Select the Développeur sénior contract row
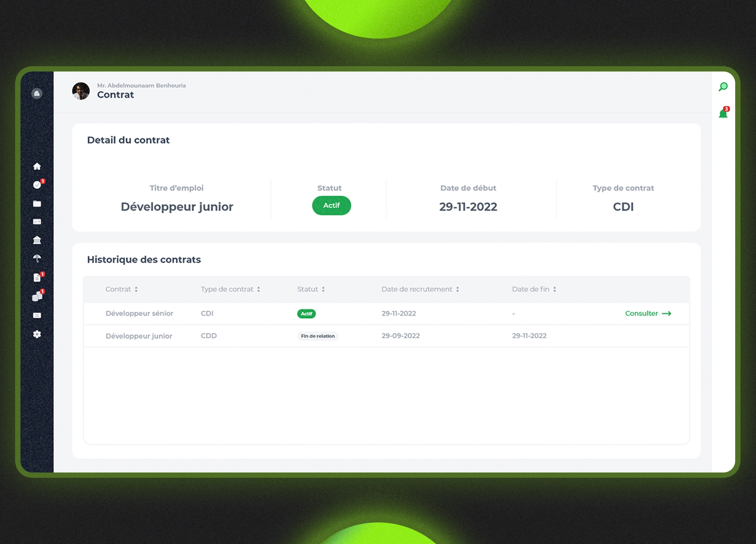Screen dimensions: 756x544 coord(386,314)
